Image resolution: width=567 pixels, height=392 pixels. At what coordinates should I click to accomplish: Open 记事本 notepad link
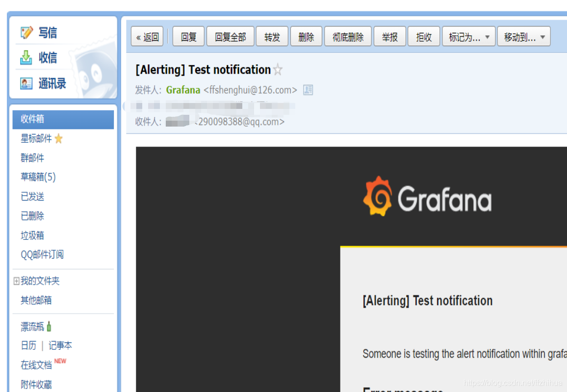pyautogui.click(x=60, y=346)
